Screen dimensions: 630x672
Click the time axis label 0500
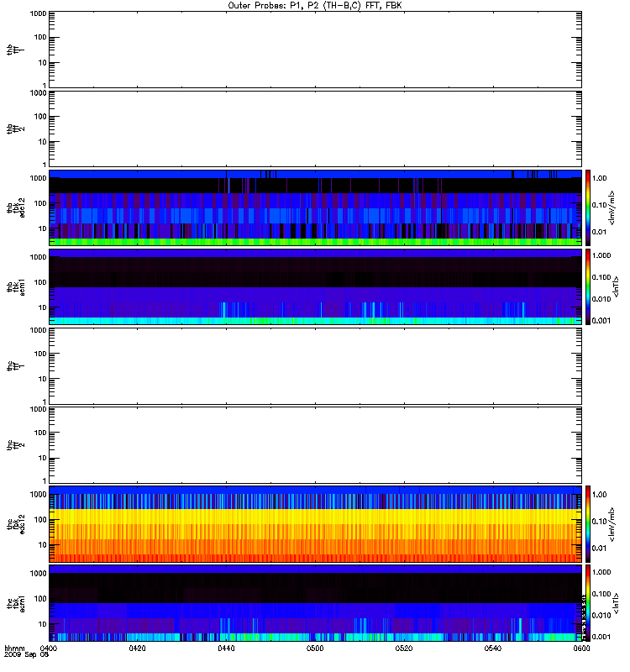click(x=315, y=648)
